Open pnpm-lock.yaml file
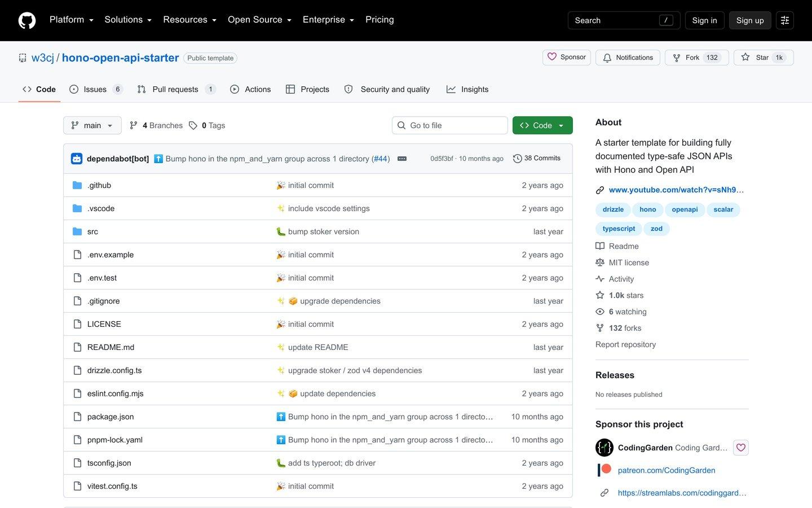The image size is (812, 508). coord(115,440)
